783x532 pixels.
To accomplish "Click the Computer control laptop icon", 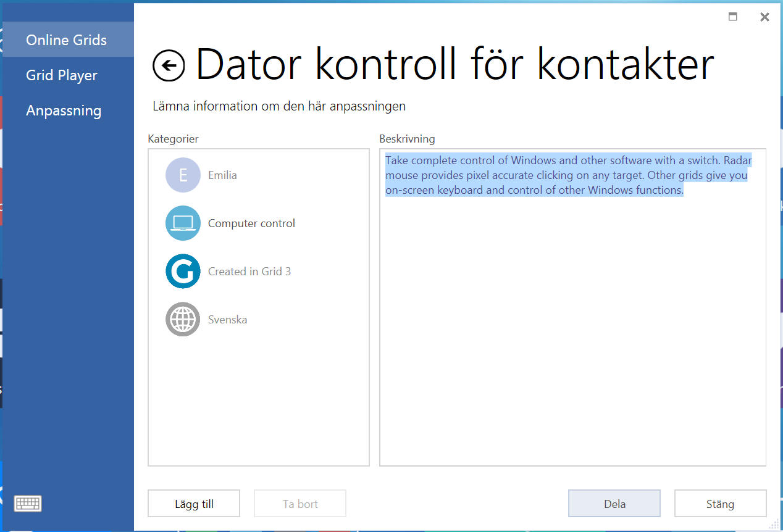I will [183, 223].
